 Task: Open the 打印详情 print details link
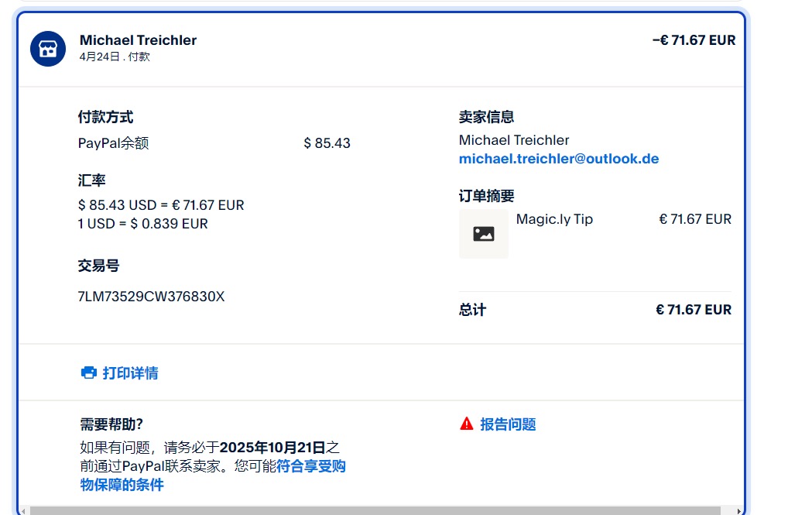130,373
